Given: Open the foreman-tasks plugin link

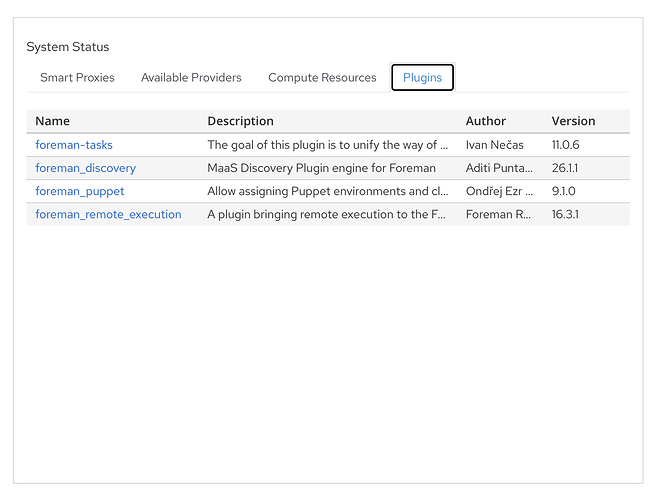Looking at the screenshot, I should click(74, 145).
